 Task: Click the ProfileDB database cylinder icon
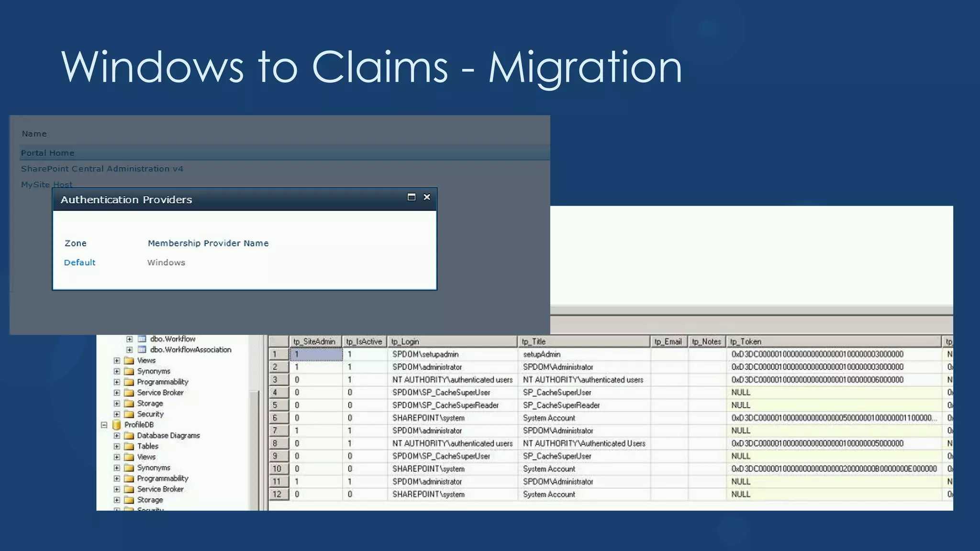point(116,425)
